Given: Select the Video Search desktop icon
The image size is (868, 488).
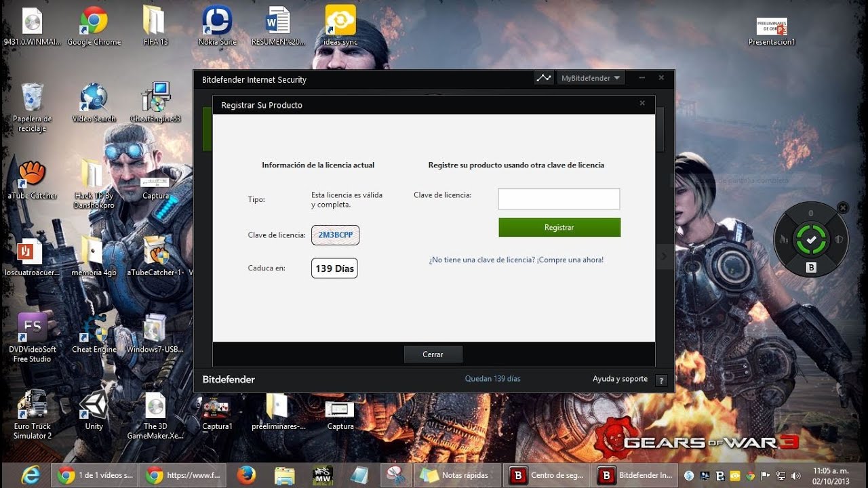Looking at the screenshot, I should (94, 103).
